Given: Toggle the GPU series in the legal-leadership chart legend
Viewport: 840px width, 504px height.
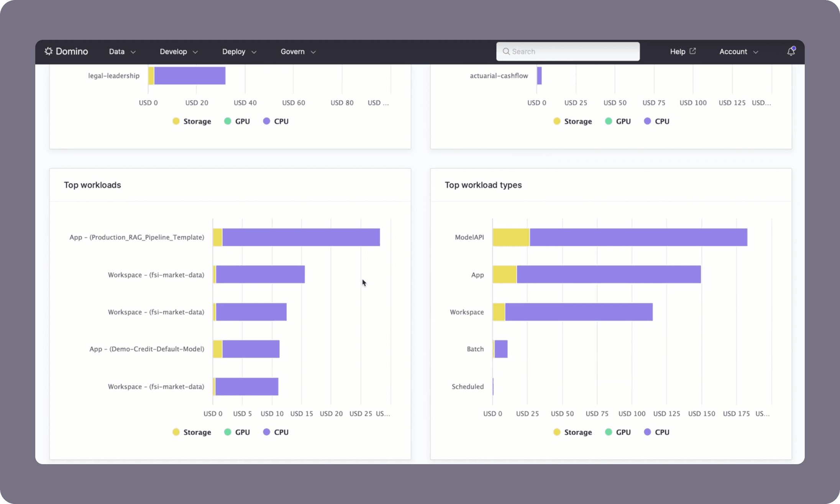Looking at the screenshot, I should [x=227, y=121].
